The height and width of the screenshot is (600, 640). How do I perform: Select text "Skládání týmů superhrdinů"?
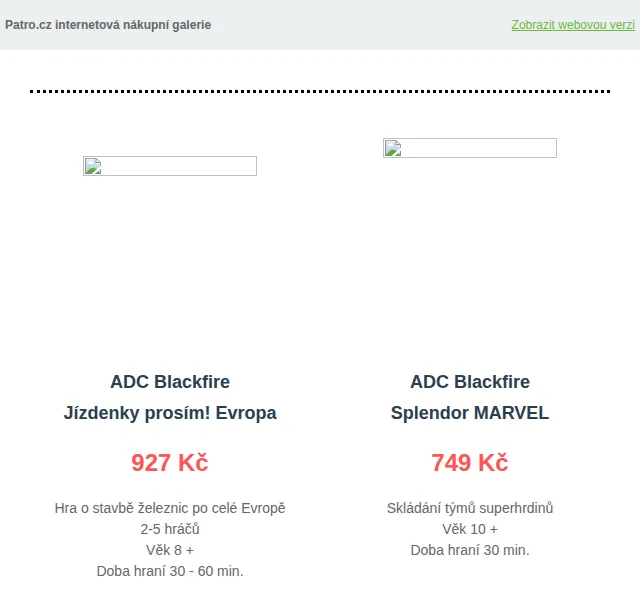point(470,509)
